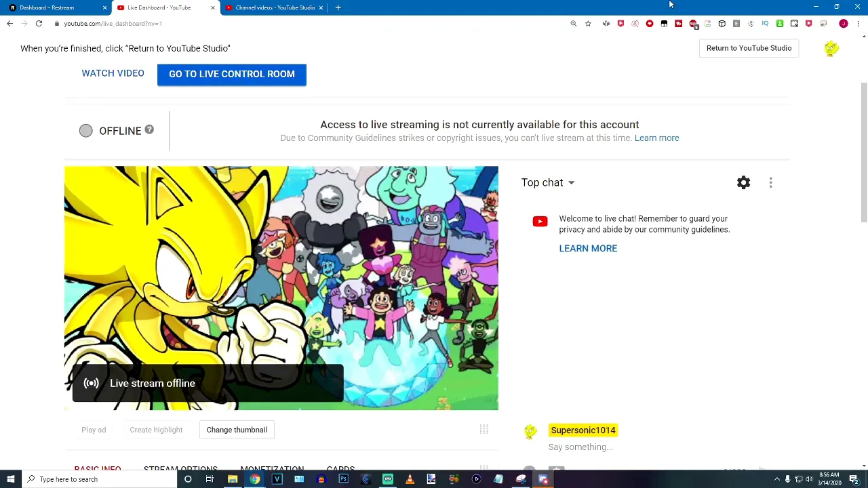Image resolution: width=868 pixels, height=488 pixels.
Task: Open Task View on the taskbar
Action: [210, 479]
